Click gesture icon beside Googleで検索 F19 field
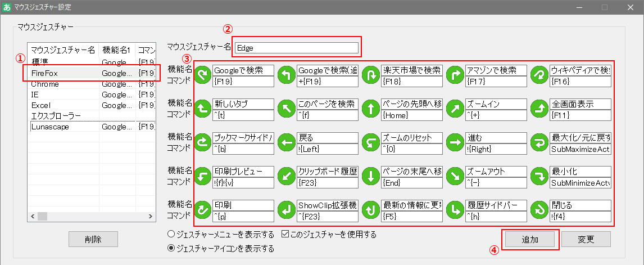Image resolution: width=644 pixels, height=265 pixels. click(x=202, y=76)
